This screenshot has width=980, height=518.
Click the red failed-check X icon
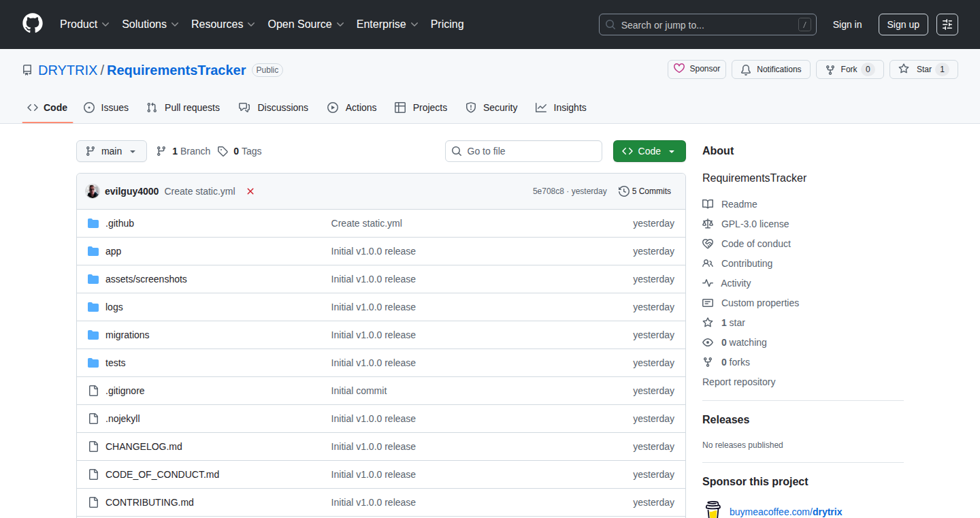[250, 191]
